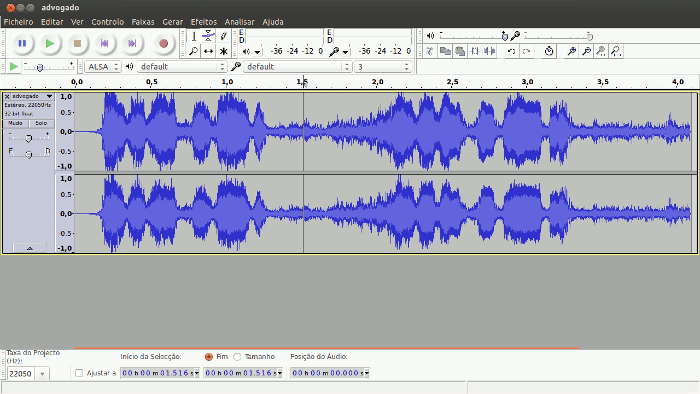
Task: Click the Sync-Lock tracks clock icon
Action: point(549,51)
